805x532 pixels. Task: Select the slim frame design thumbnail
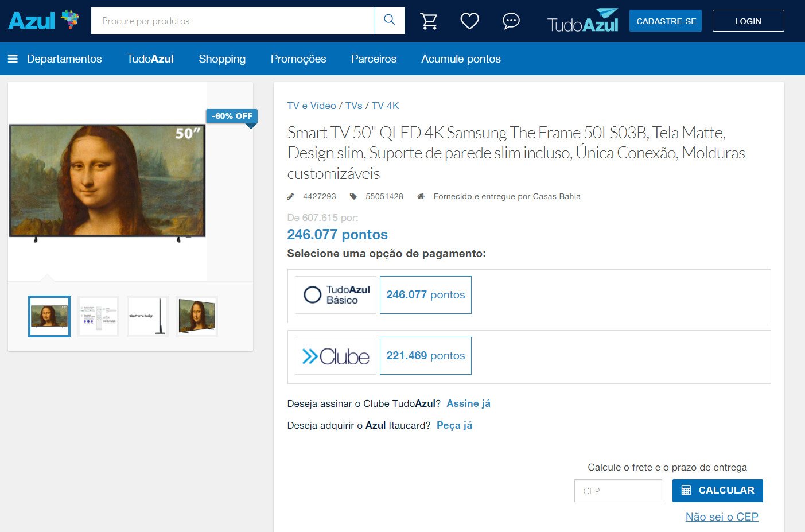147,316
